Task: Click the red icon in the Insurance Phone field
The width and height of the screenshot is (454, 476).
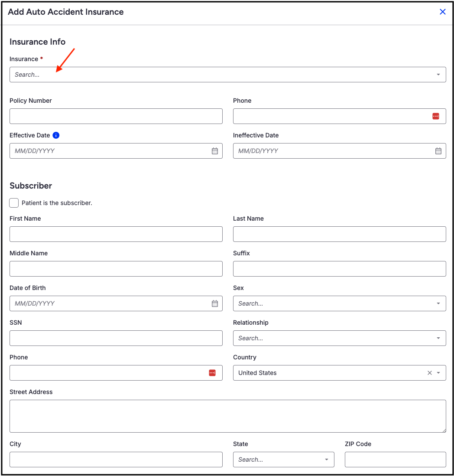Action: tap(436, 116)
